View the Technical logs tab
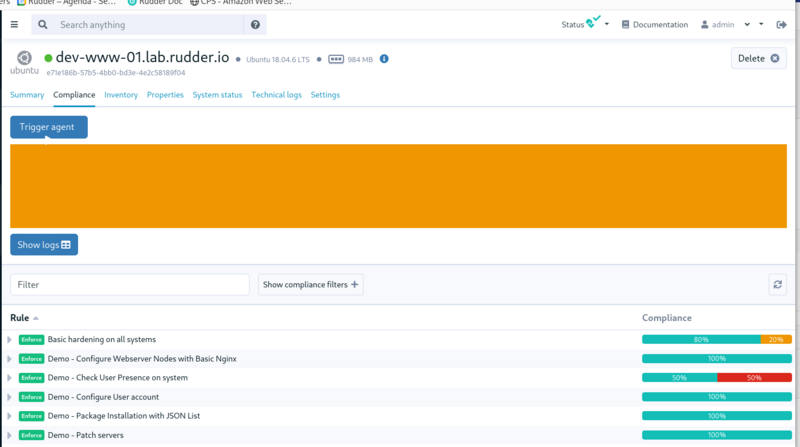Screen dimensions: 800x447 (277, 95)
